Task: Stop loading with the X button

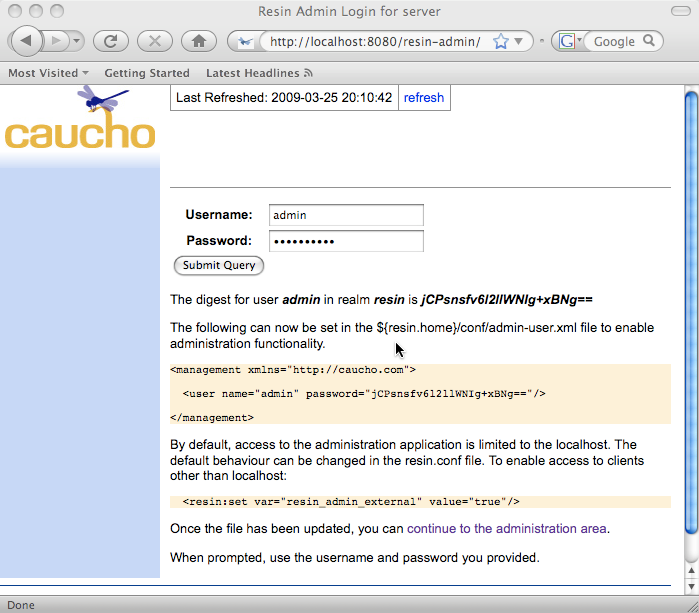Action: point(155,41)
